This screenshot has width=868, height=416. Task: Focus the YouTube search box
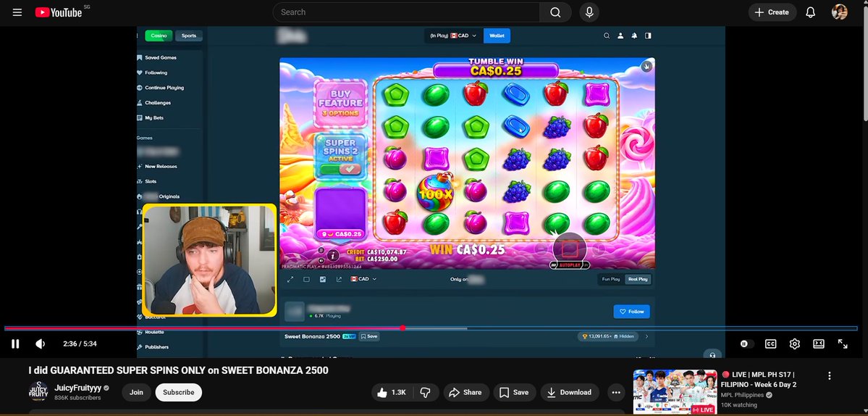pos(407,12)
